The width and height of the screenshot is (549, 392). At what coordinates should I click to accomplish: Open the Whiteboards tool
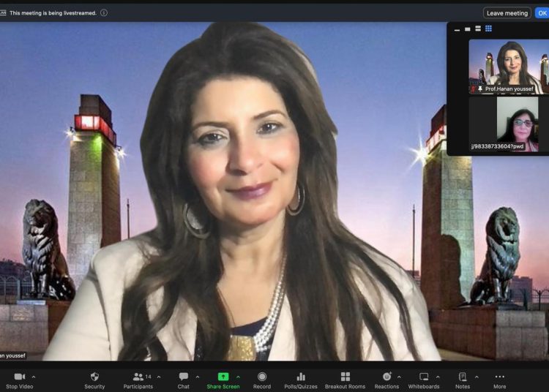point(424,377)
